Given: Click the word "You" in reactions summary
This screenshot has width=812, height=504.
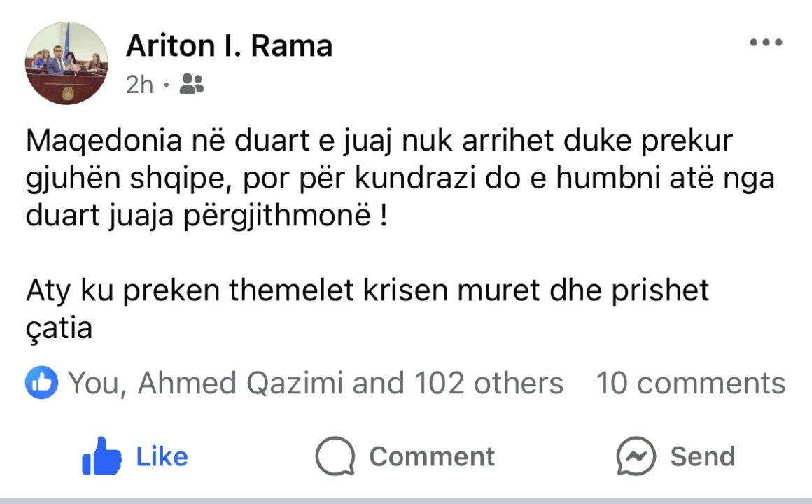Looking at the screenshot, I should point(94,384).
